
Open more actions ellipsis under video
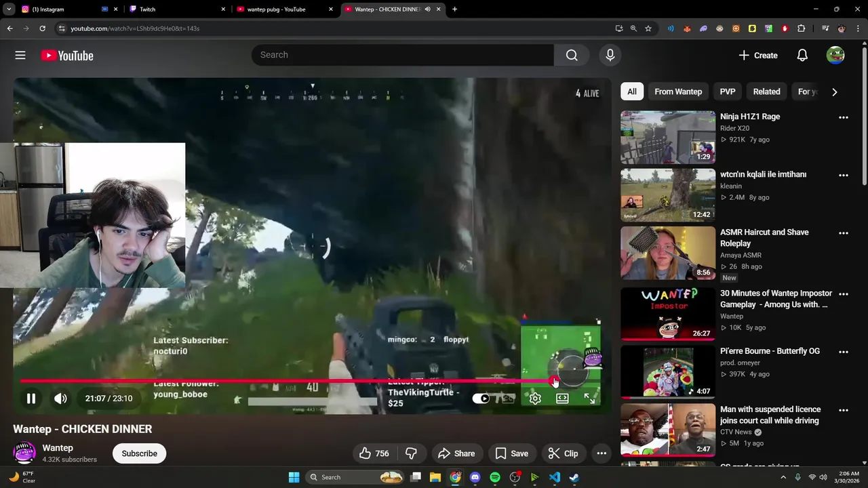click(x=601, y=453)
